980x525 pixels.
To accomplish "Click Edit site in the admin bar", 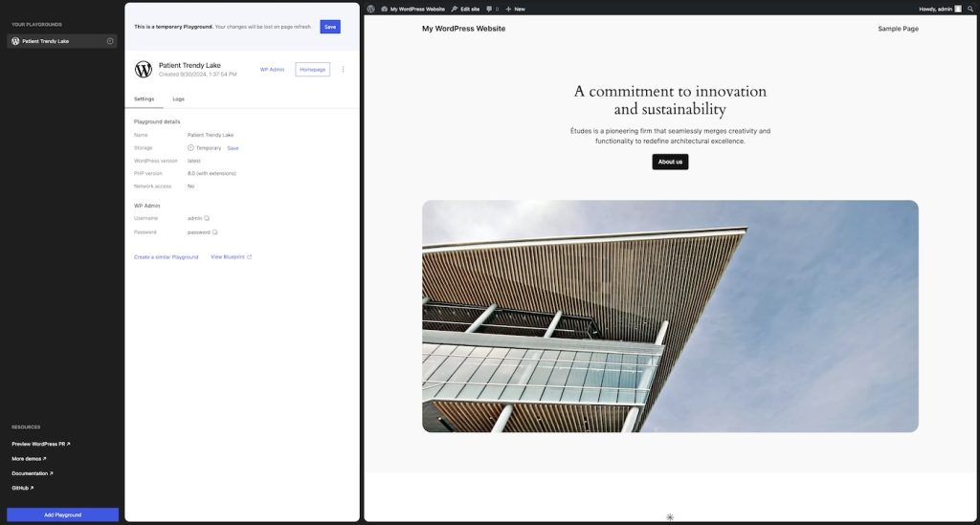I will 465,9.
